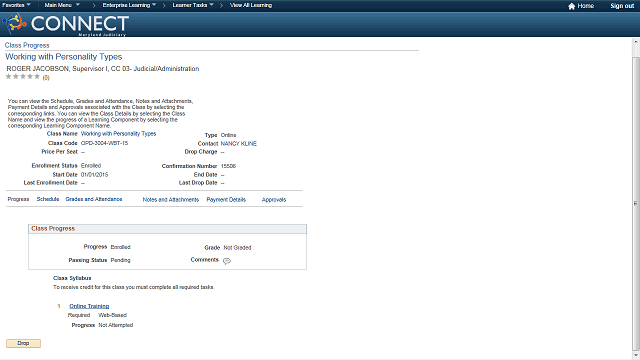The height and width of the screenshot is (360, 640).
Task: Click the vertical scrollbar down arrow
Action: [636, 356]
